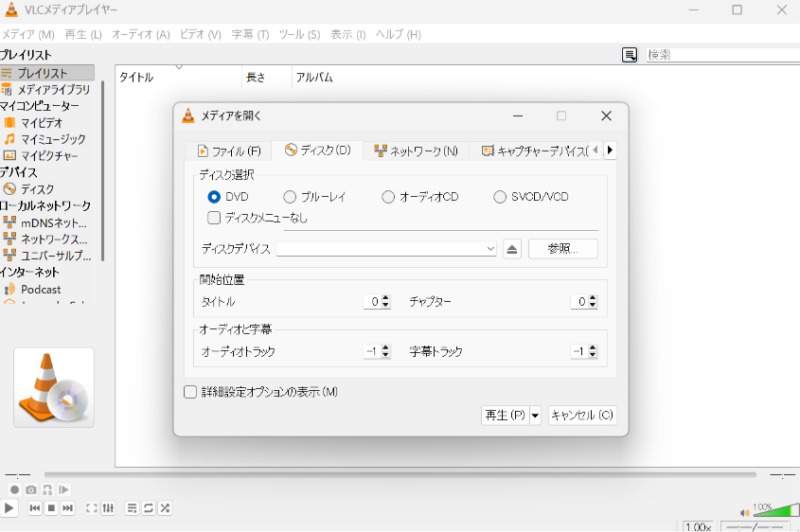800x532 pixels.
Task: Adjust the チャプター spin box arrows
Action: (592, 301)
